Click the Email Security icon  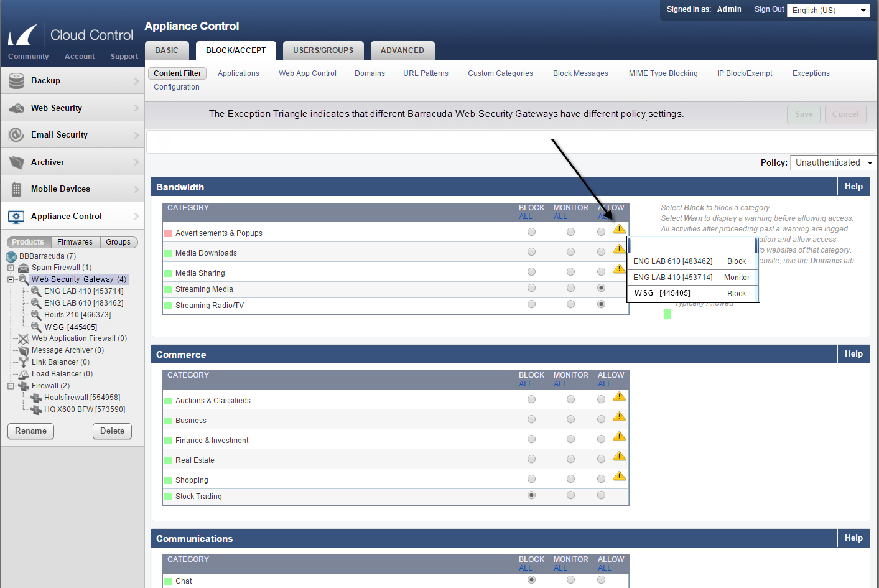click(16, 135)
